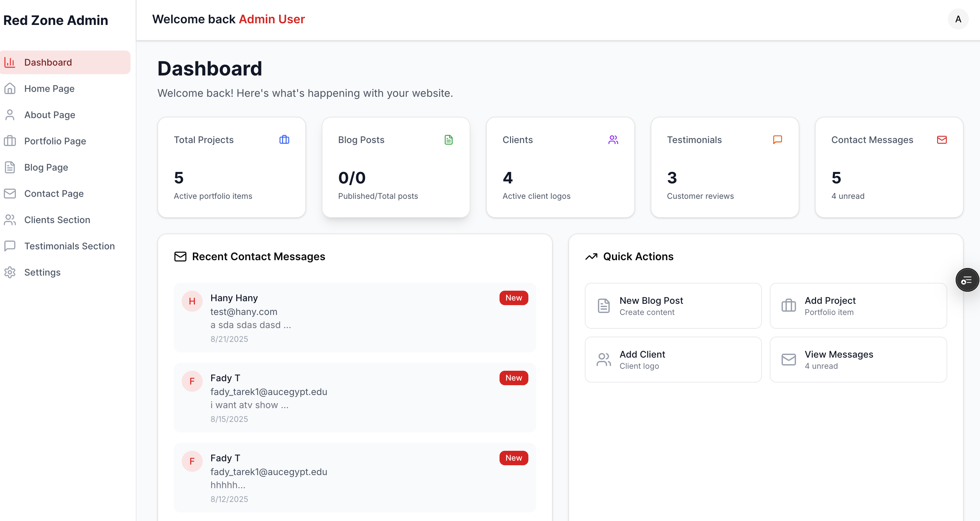Screen dimensions: 980x521
Task: Click the green document icon on Blog Posts card
Action: (x=449, y=140)
